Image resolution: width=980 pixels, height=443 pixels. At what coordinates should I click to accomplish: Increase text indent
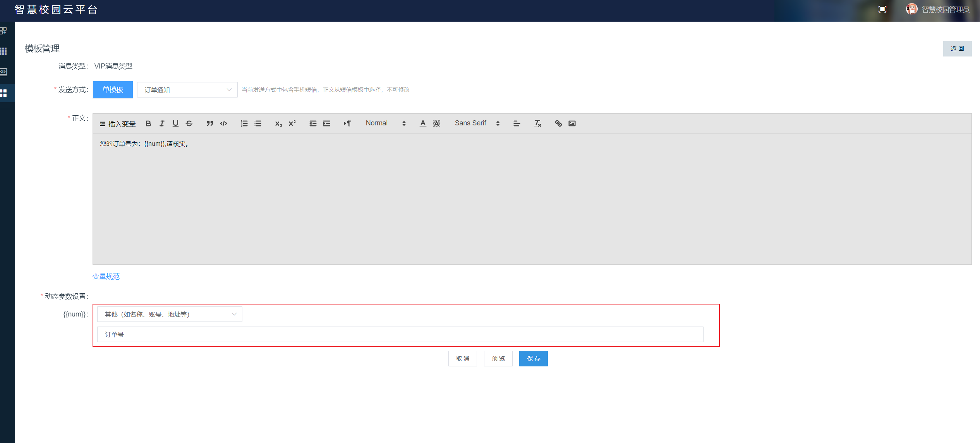pyautogui.click(x=327, y=123)
